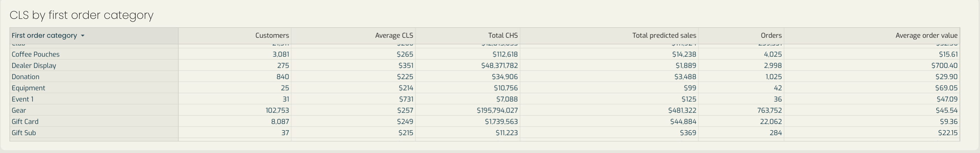This screenshot has height=153, width=980.
Task: Select the Coffee Pouches row label
Action: pyautogui.click(x=35, y=54)
